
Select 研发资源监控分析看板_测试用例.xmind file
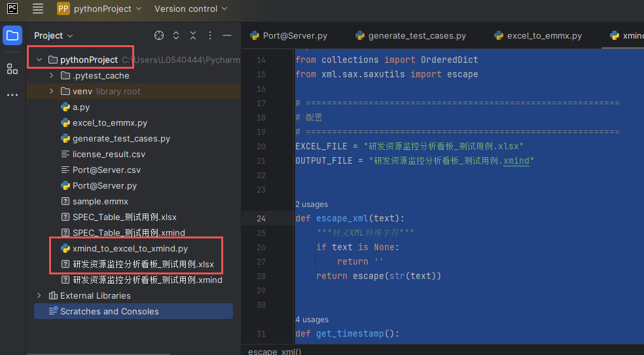(147, 280)
